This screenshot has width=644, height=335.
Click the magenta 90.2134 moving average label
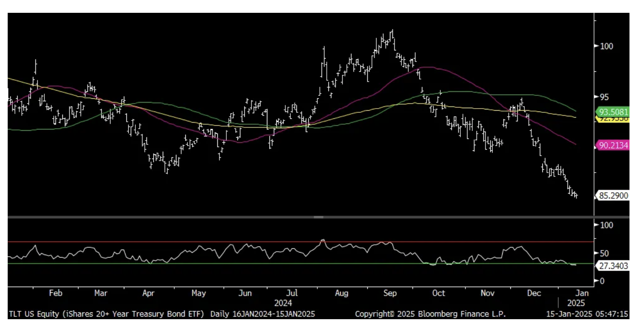pos(613,145)
